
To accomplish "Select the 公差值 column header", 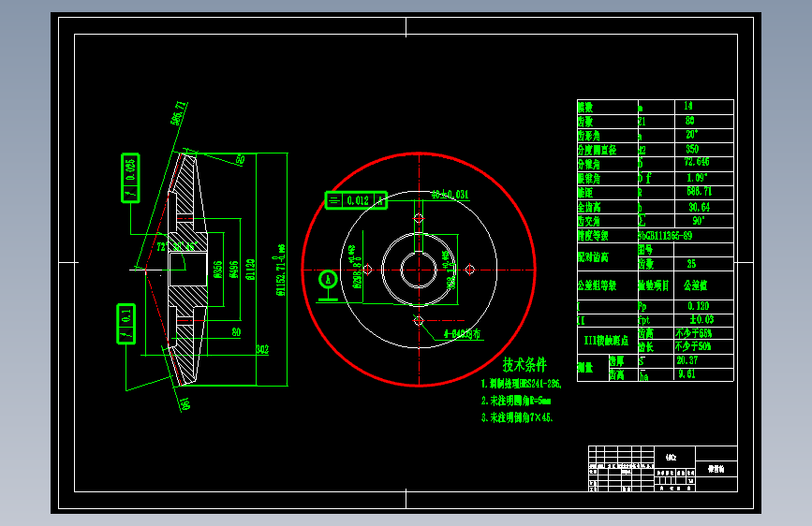I will (696, 285).
